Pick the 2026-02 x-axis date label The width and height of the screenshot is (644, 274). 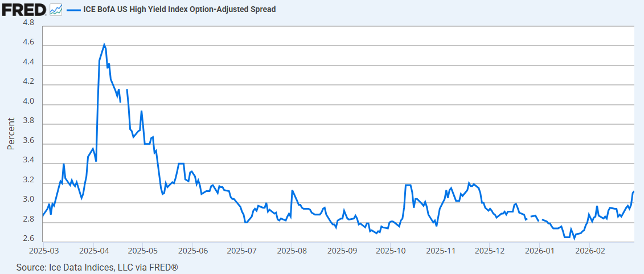(x=590, y=250)
